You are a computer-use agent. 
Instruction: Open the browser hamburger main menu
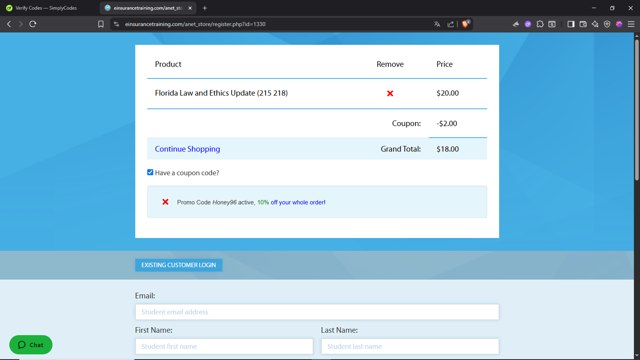coord(631,24)
